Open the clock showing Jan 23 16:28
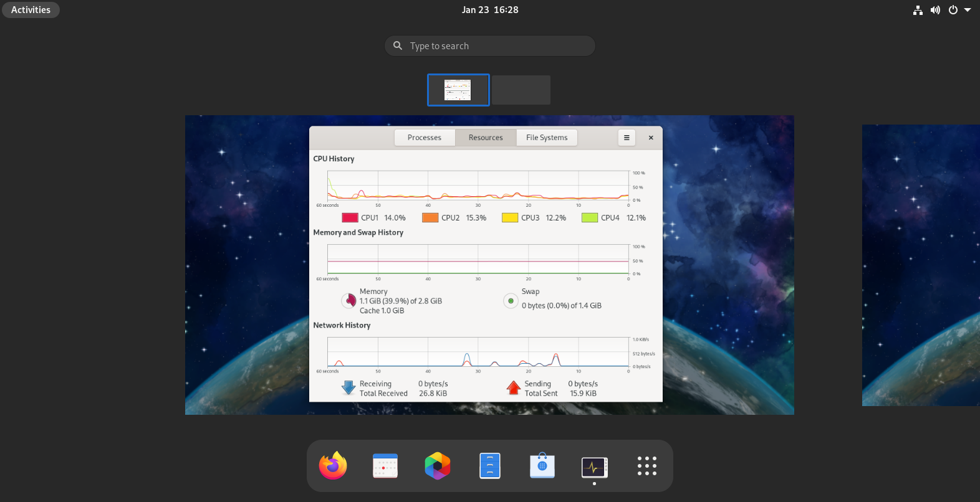The width and height of the screenshot is (980, 502). [x=490, y=10]
